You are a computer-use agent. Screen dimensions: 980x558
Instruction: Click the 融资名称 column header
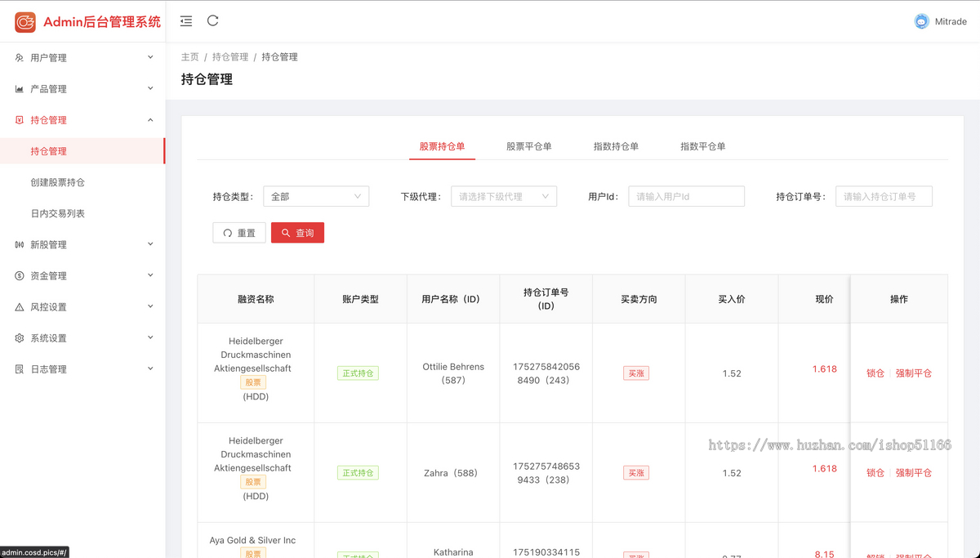pyautogui.click(x=256, y=299)
